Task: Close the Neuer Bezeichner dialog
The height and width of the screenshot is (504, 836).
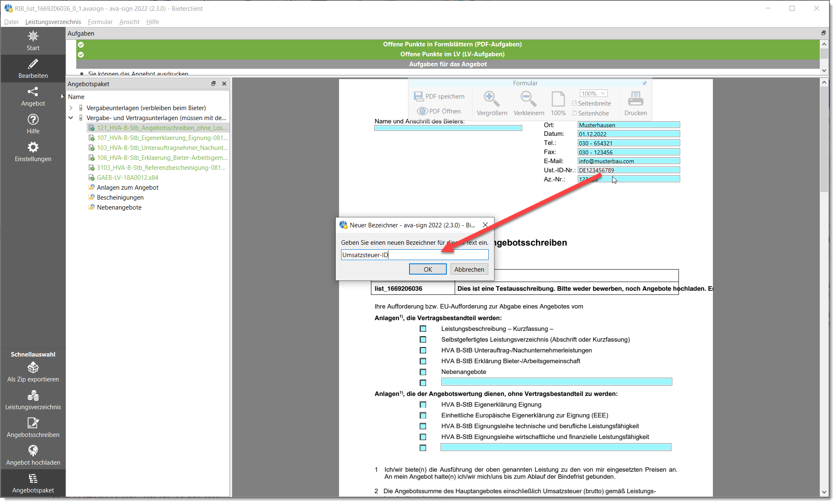Action: pos(485,225)
